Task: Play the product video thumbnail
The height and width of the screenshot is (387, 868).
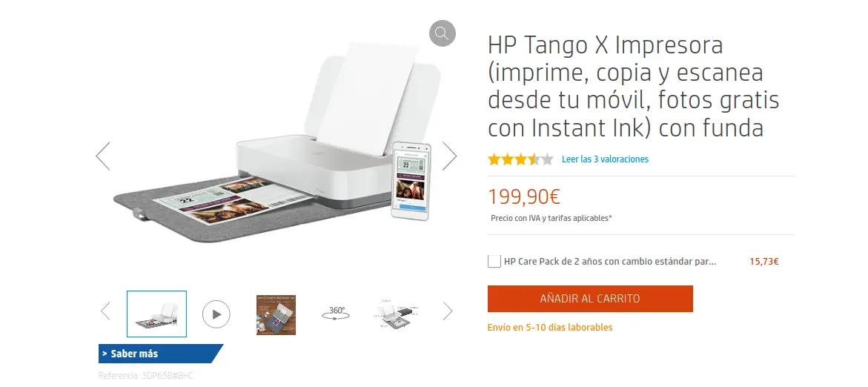Action: [x=216, y=314]
